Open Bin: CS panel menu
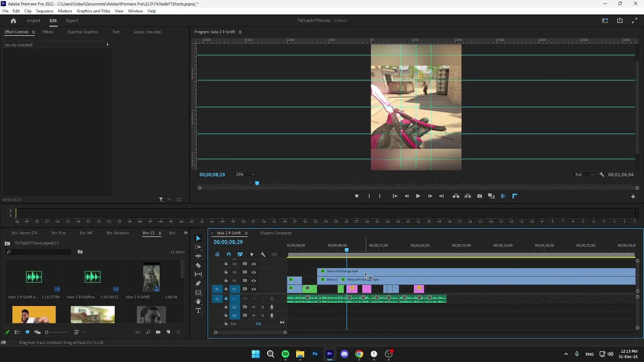This screenshot has height=362, width=644. pos(159,233)
